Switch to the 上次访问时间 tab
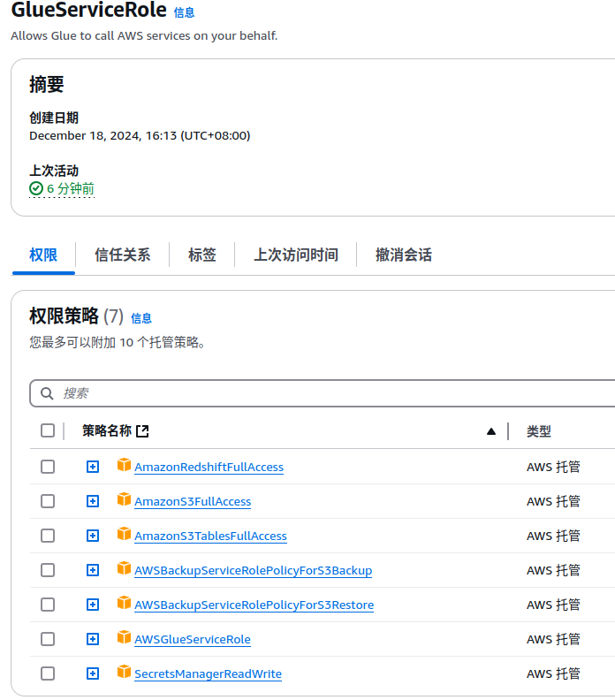Screen dimensions: 615x700 point(296,255)
